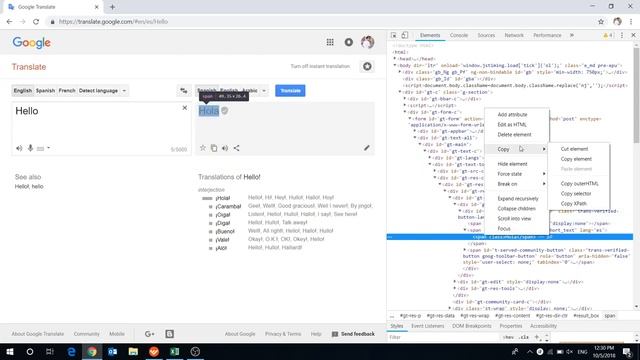Click the blue Translate button
The height and width of the screenshot is (360, 640).
coord(290,91)
